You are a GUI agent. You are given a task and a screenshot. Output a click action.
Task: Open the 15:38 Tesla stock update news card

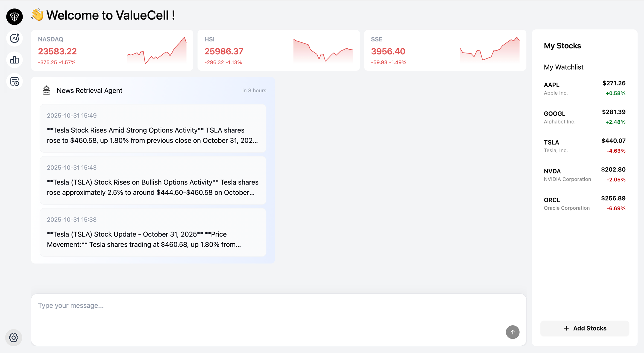pos(153,233)
